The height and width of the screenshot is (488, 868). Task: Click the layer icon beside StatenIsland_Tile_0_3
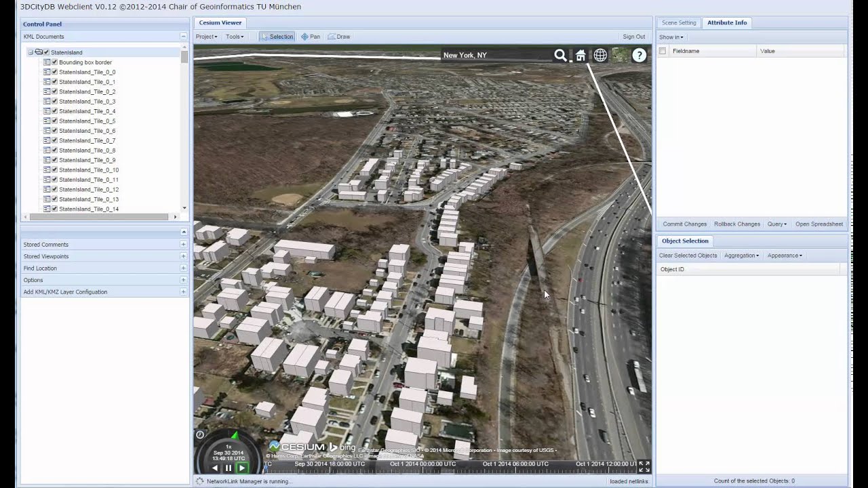point(47,101)
